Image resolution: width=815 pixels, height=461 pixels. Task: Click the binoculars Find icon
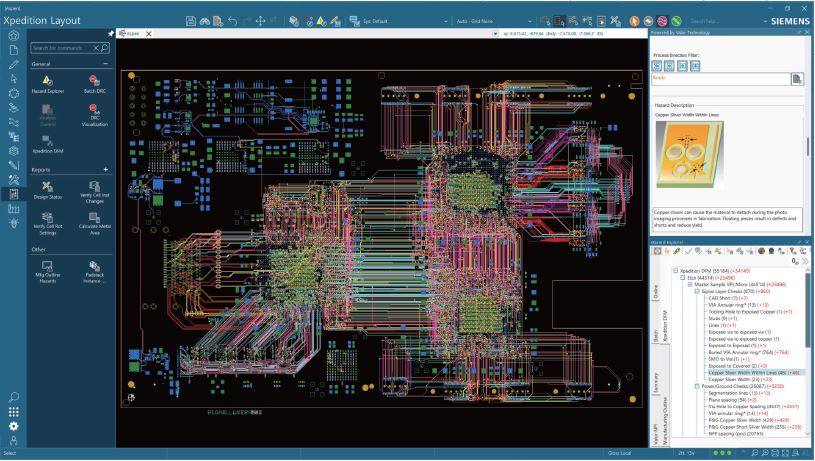click(x=205, y=21)
